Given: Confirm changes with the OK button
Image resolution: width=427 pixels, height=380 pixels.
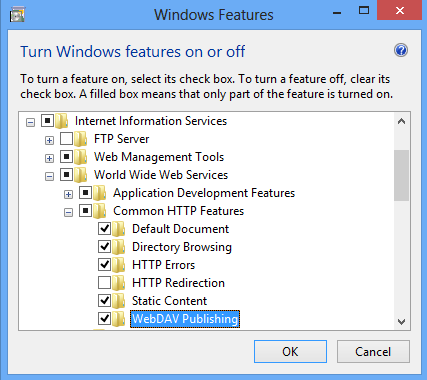Looking at the screenshot, I should (290, 352).
